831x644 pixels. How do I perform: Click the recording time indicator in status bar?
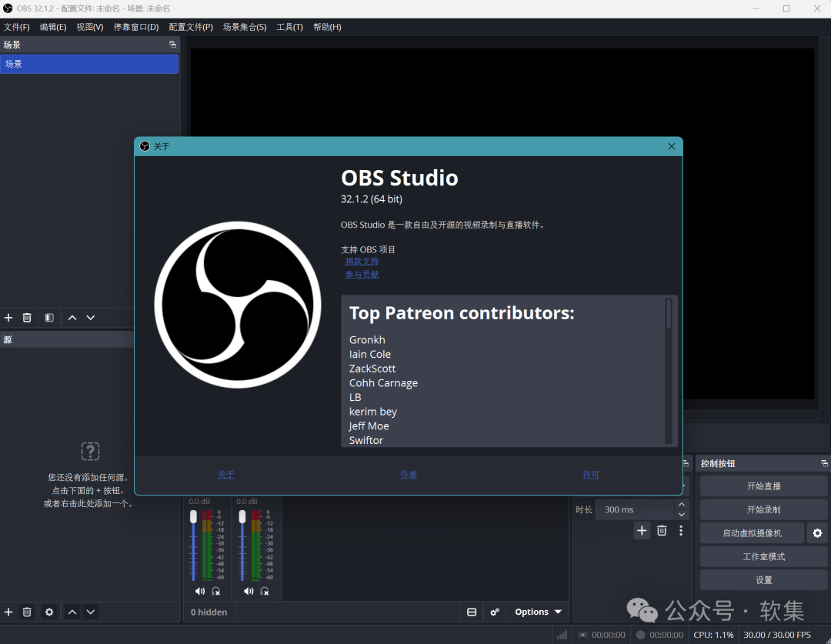click(660, 635)
